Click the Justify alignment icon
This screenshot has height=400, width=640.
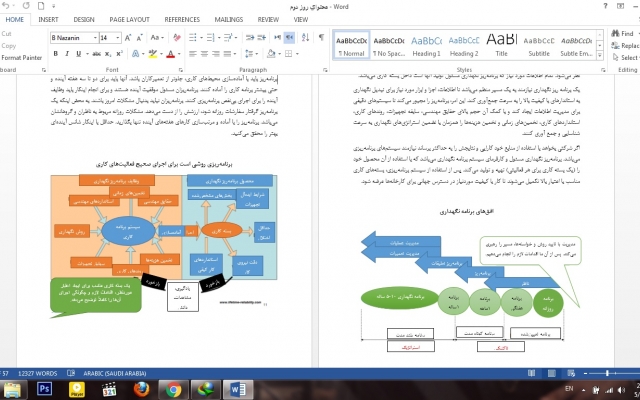(227, 53)
